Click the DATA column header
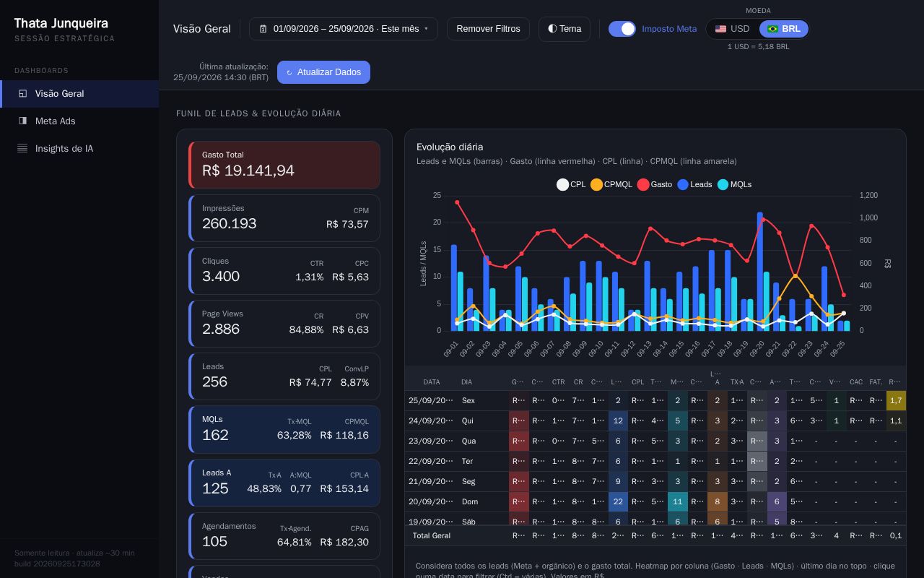Viewport: 924px width, 578px height. coord(432,382)
